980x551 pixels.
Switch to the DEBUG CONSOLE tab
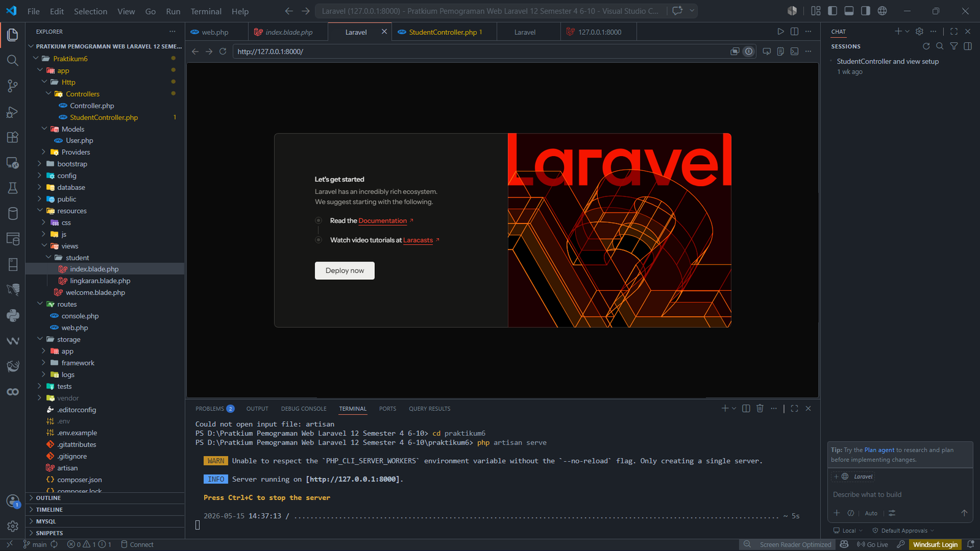pyautogui.click(x=304, y=408)
